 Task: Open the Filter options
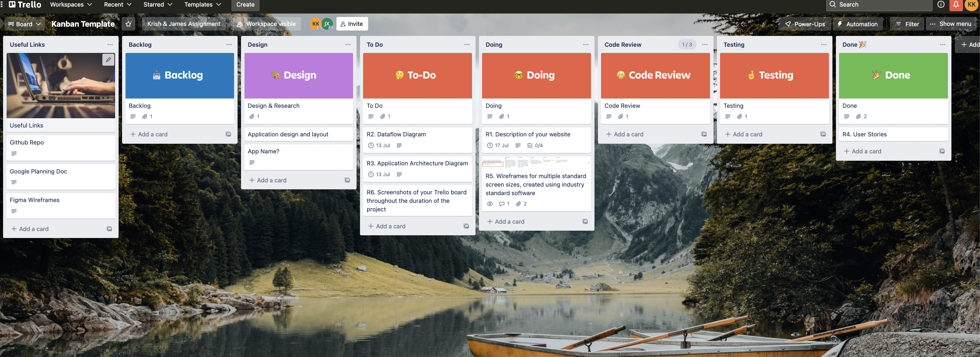click(x=907, y=24)
